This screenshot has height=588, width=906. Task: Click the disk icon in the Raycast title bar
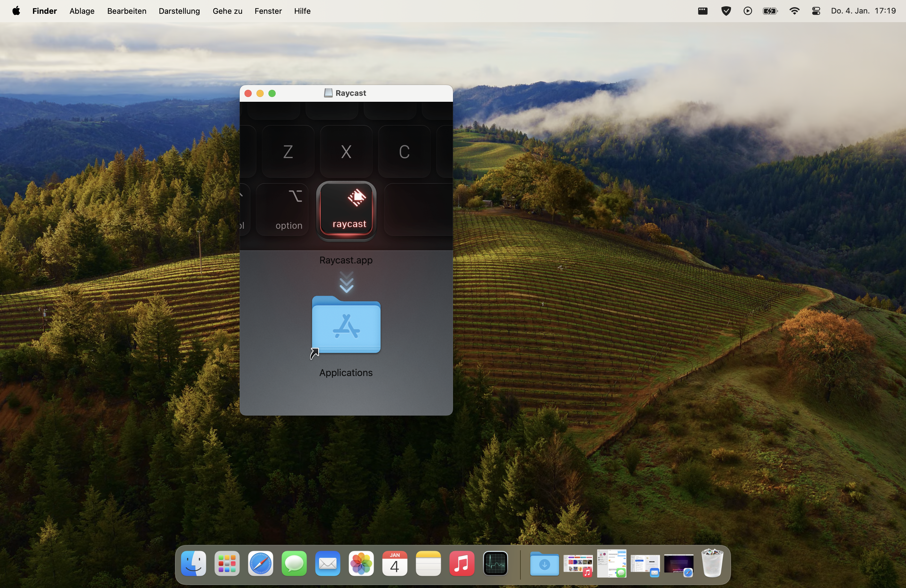[x=328, y=93]
